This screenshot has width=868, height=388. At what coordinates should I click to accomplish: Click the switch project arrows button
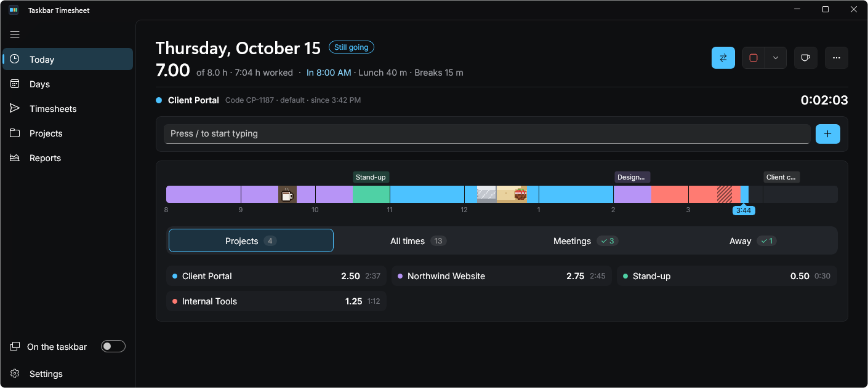coord(723,58)
